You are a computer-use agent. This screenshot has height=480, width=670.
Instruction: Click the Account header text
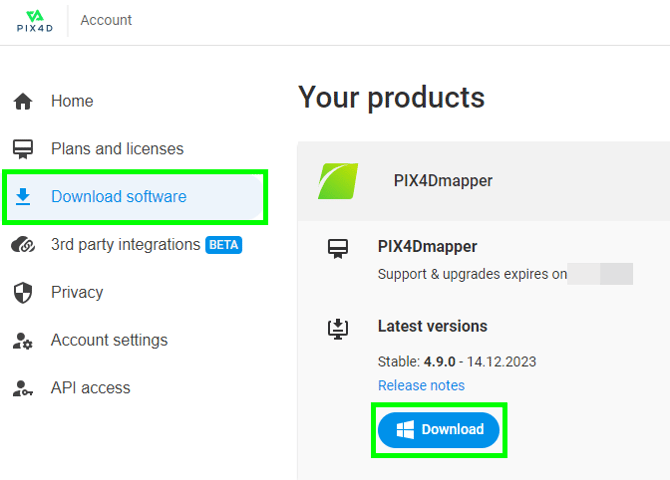(x=106, y=20)
